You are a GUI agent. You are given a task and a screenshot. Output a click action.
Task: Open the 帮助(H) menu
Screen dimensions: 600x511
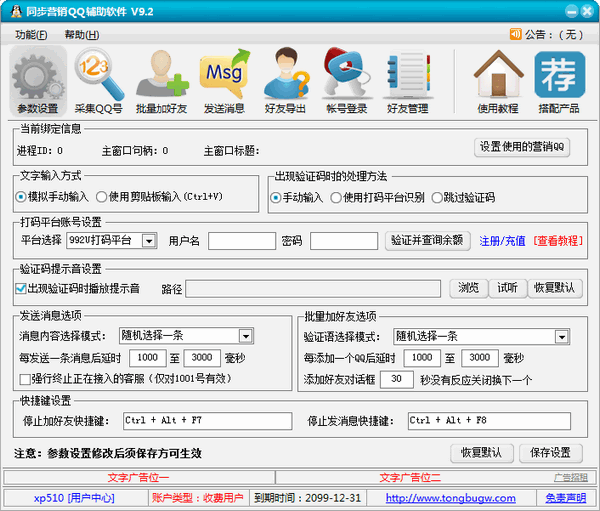point(82,35)
